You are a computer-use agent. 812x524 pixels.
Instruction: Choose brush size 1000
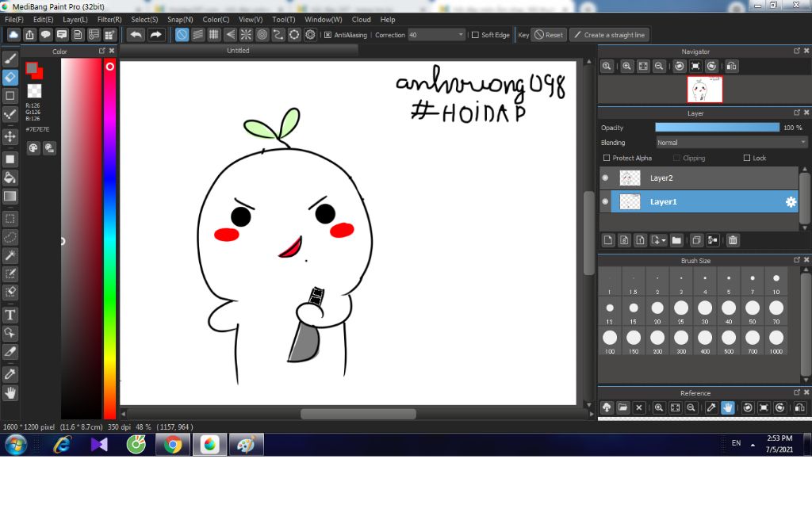(776, 341)
